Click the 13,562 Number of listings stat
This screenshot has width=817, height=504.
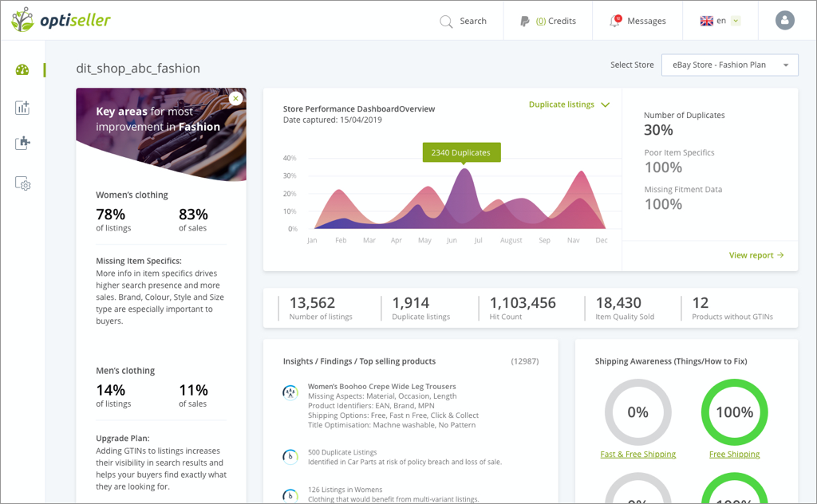(321, 309)
